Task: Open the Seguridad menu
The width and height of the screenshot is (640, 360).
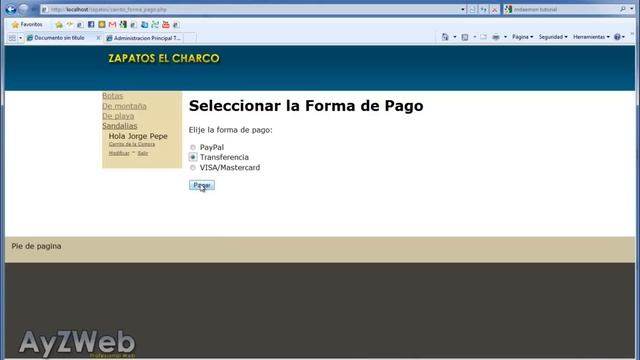Action: click(553, 37)
